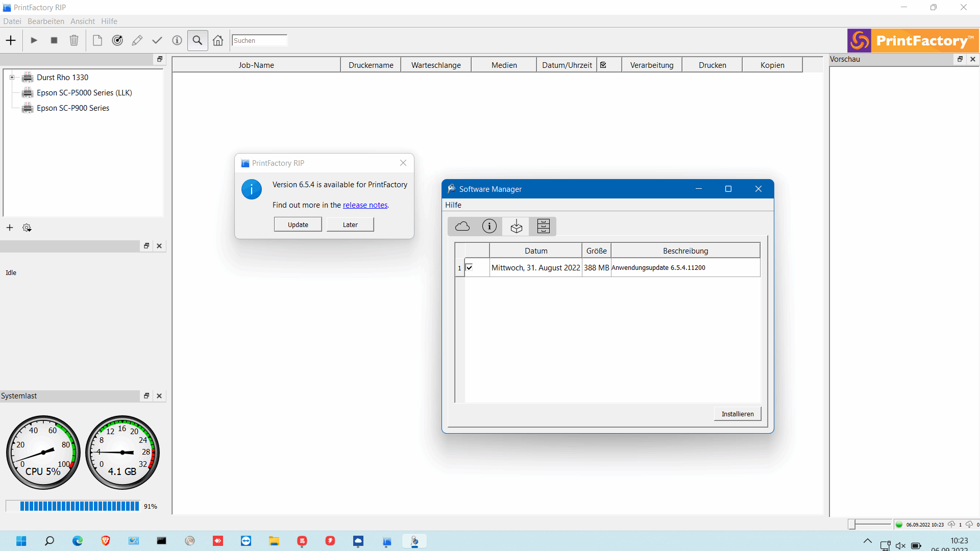Toggle the checkbox column header in job list
Image resolution: width=980 pixels, height=551 pixels.
coord(603,65)
